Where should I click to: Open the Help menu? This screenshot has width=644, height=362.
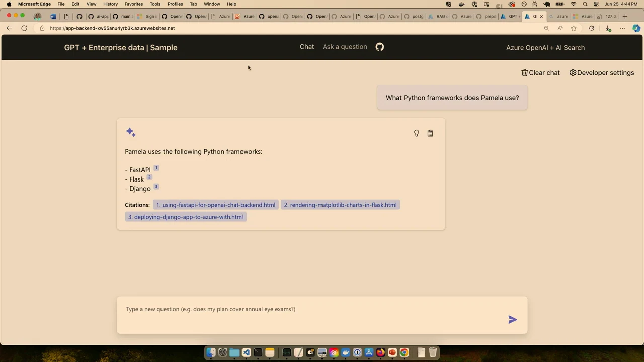coord(231,4)
